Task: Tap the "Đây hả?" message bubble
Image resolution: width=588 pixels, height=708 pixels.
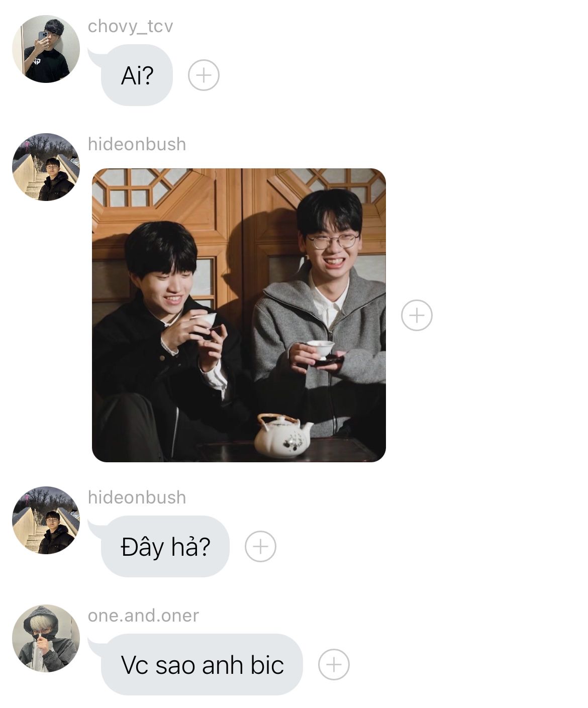Action: 165,546
